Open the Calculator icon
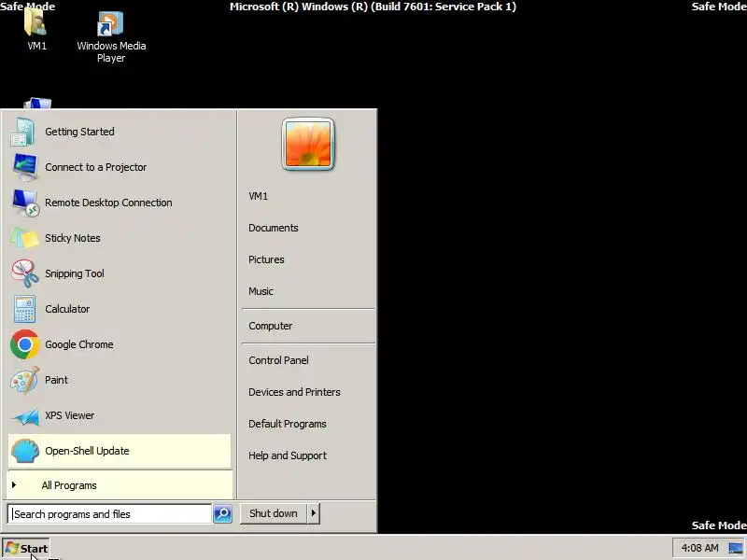747x560 pixels. coord(24,309)
